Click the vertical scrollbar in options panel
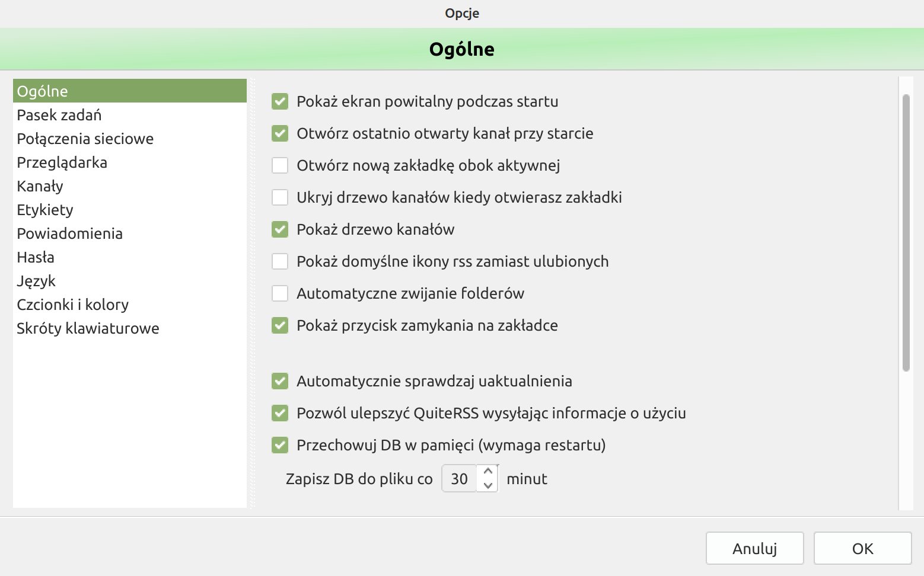924x576 pixels. [x=906, y=233]
